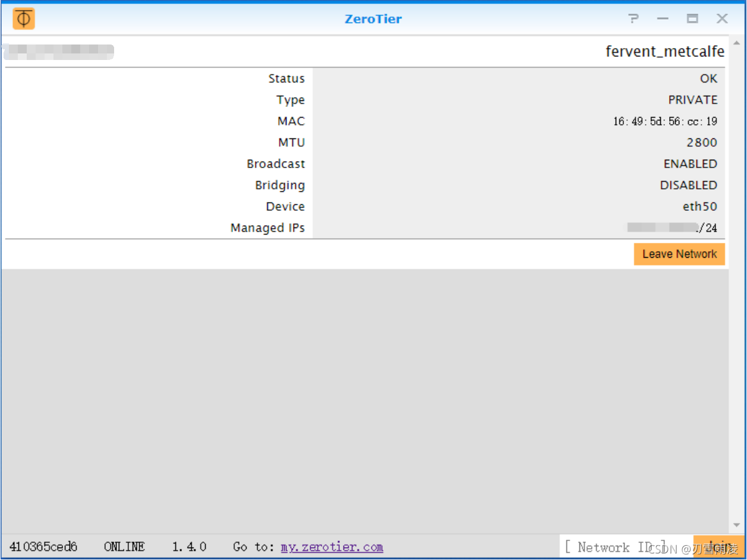This screenshot has width=747, height=560.
Task: Close the ZeroTier window
Action: point(722,18)
